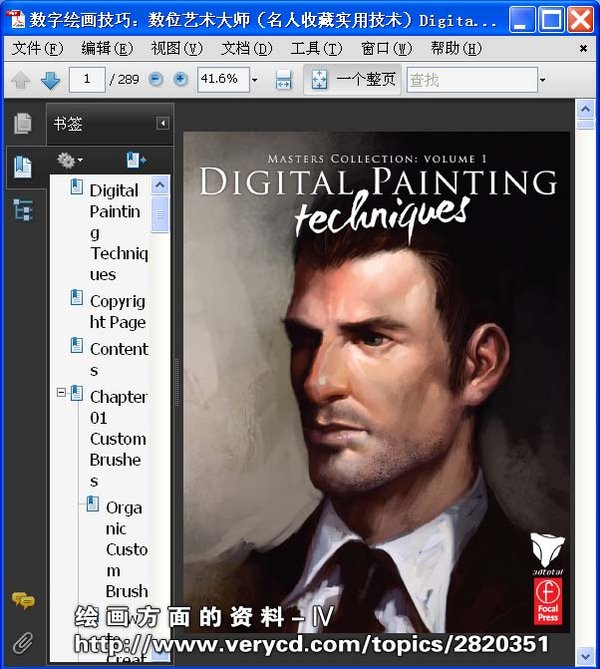Click the Contents bookmark icon
The width and height of the screenshot is (600, 669).
point(77,345)
